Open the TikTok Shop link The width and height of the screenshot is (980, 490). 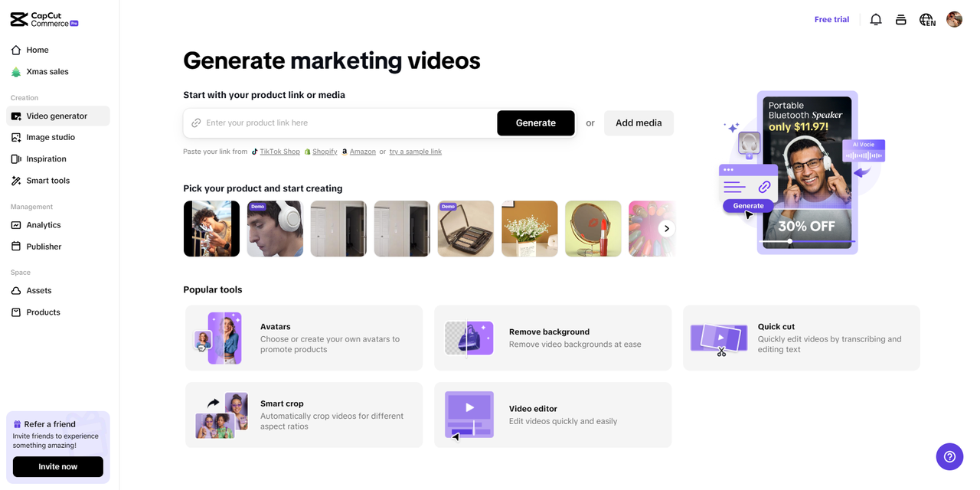click(x=279, y=152)
